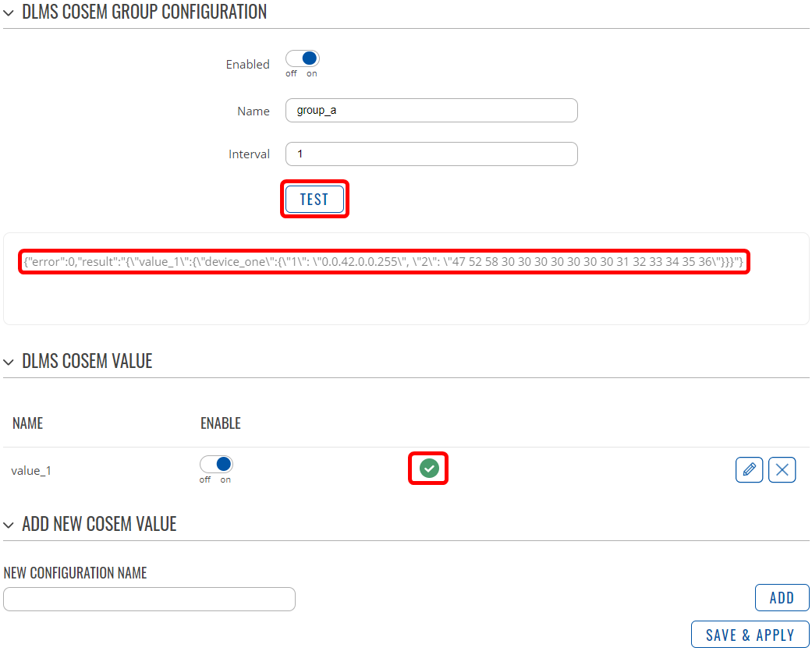Click the green checkmark status icon
Image resolution: width=812 pixels, height=651 pixels.
pos(428,468)
